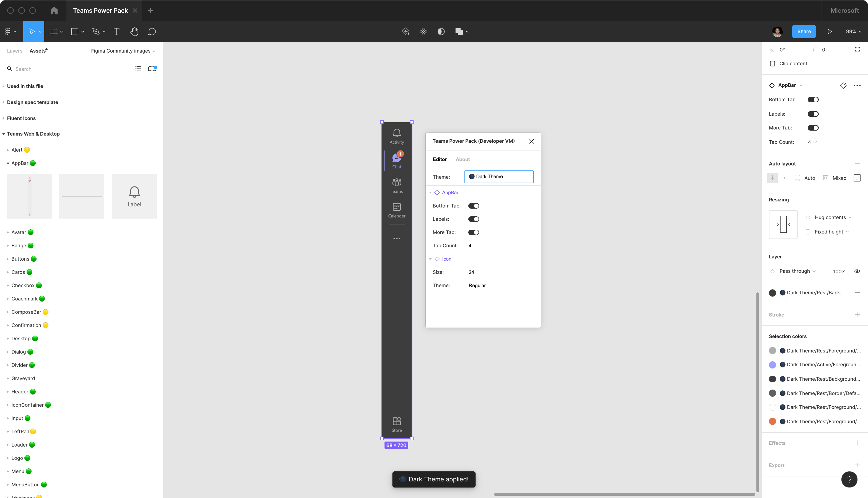
Task: Click the Help question mark button
Action: 849,479
